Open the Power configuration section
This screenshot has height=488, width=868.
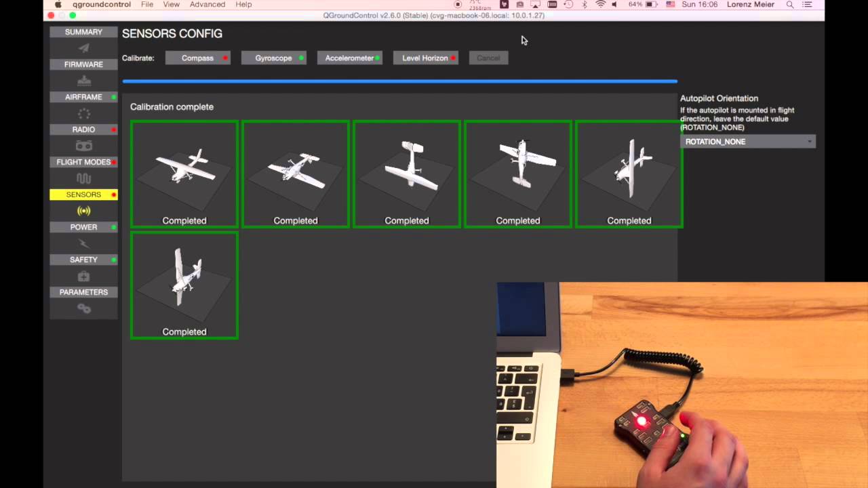[83, 227]
